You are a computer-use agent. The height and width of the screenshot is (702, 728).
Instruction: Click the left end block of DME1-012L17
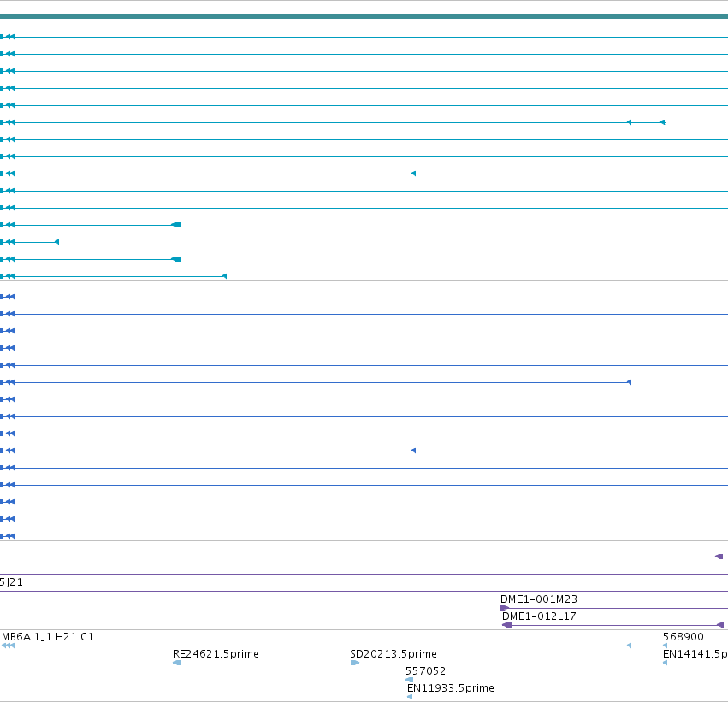click(507, 625)
